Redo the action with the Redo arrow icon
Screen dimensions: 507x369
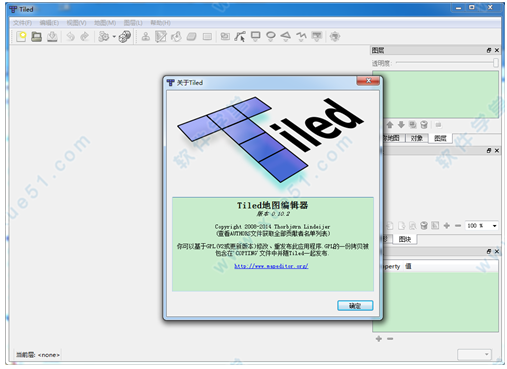click(x=85, y=36)
